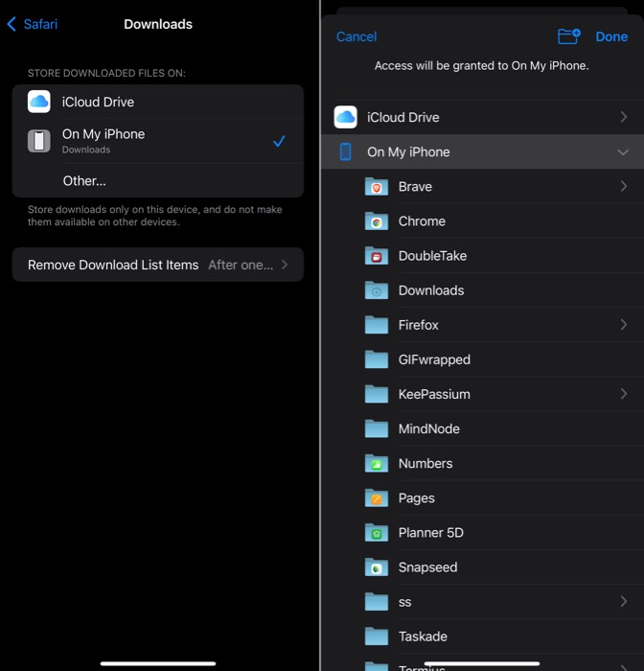Tap the Numbers folder icon
644x671 pixels.
click(377, 463)
